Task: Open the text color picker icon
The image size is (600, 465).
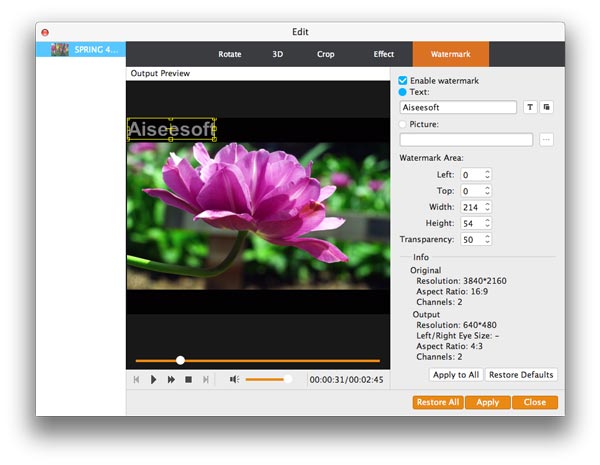Action: [x=547, y=107]
